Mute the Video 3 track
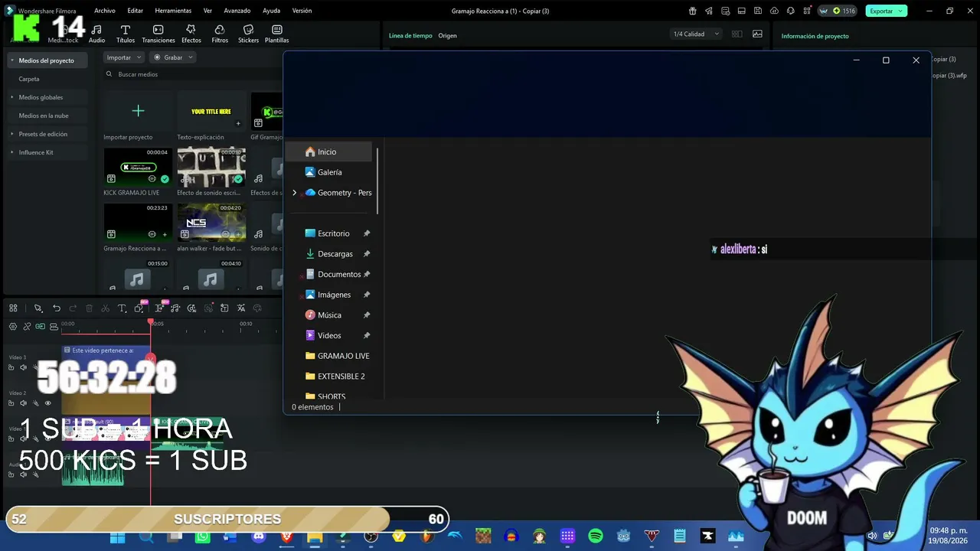The width and height of the screenshot is (980, 551). pos(23,367)
